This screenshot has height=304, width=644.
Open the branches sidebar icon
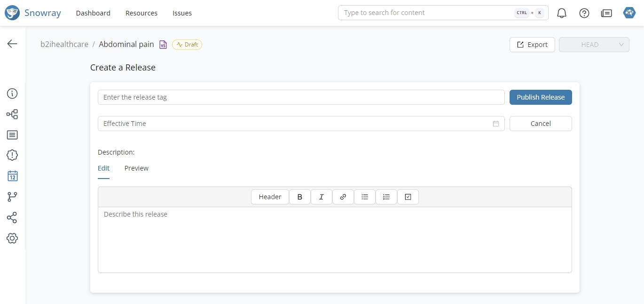12,197
